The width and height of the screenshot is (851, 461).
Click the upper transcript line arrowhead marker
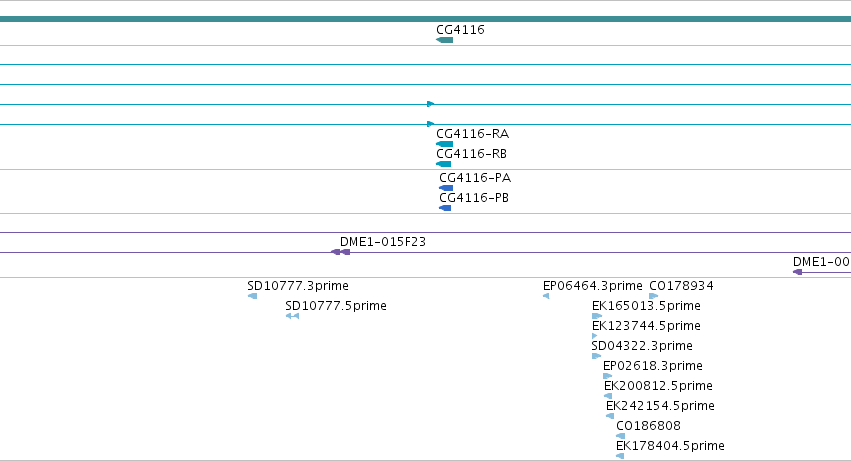[430, 104]
